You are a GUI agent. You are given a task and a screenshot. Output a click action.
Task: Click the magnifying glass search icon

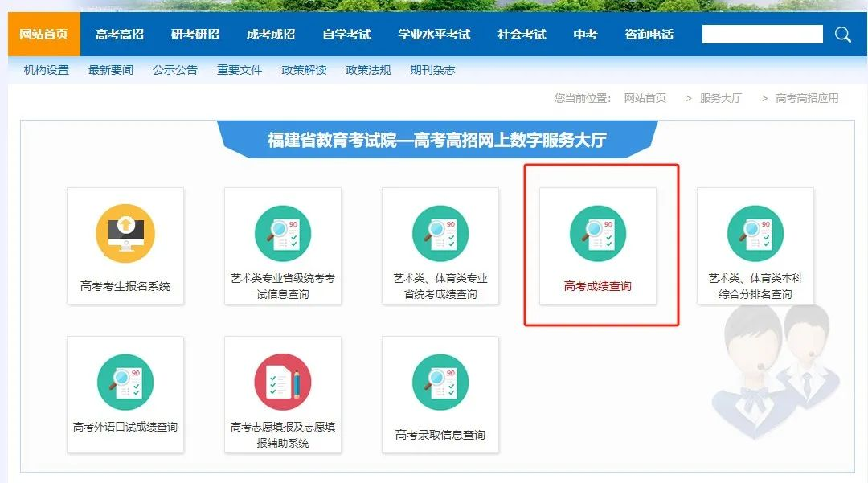click(x=842, y=35)
